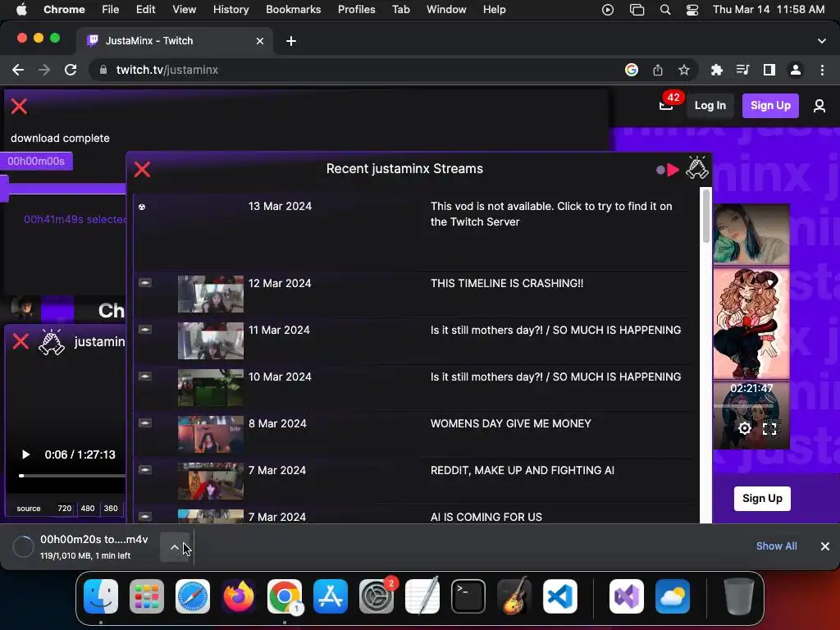Close the Recent justaminx Streams panel
This screenshot has height=630, width=840.
coord(142,169)
